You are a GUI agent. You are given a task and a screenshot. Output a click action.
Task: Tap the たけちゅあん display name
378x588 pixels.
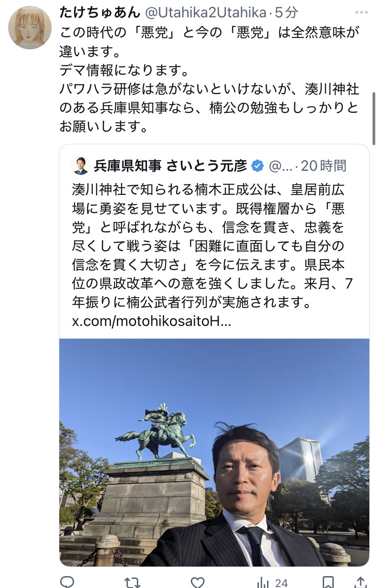coord(100,13)
